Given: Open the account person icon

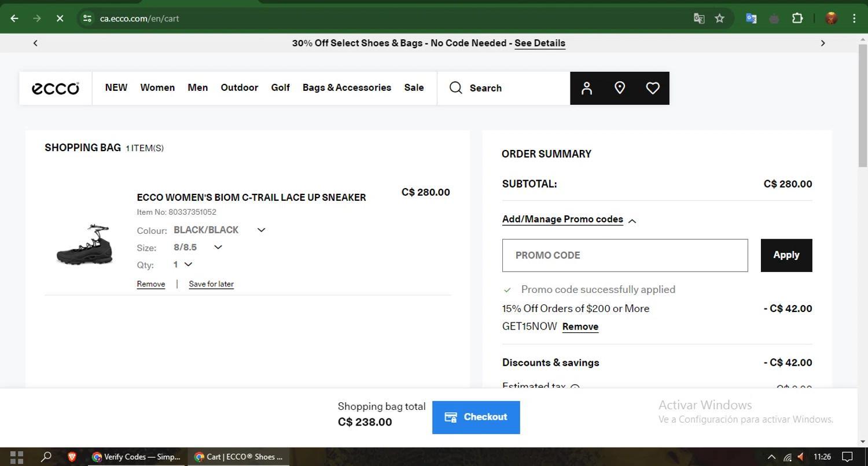Looking at the screenshot, I should [x=587, y=88].
